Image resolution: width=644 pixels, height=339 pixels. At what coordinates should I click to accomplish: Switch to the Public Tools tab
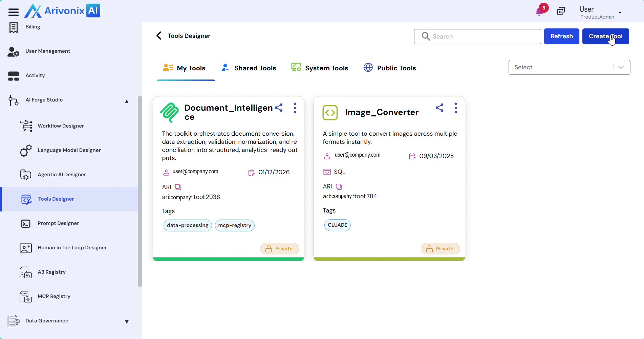(x=390, y=68)
